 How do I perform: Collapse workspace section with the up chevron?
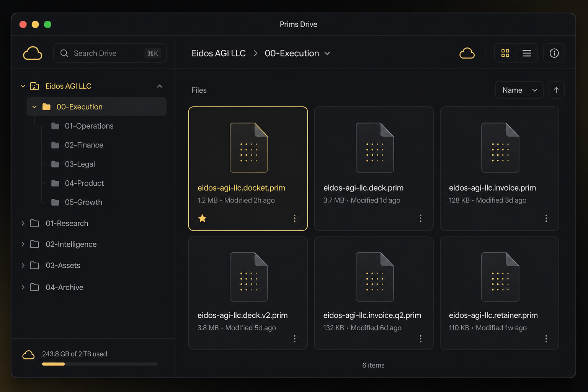160,86
